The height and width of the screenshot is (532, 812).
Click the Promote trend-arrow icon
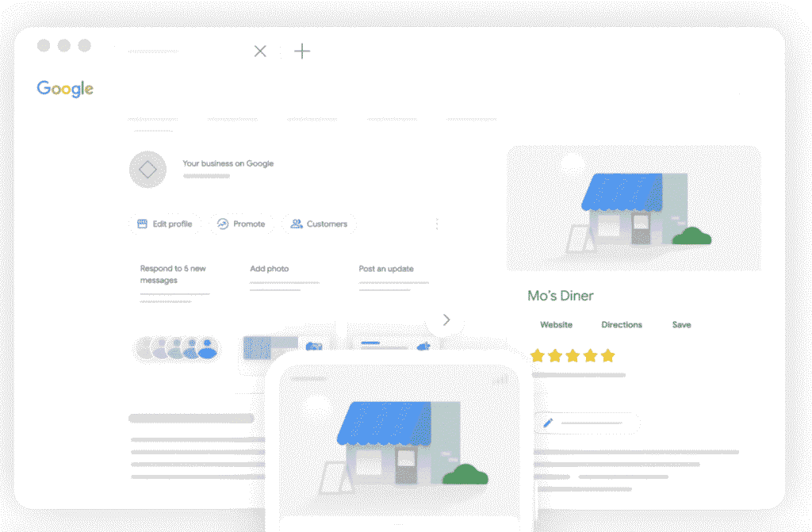tap(223, 224)
